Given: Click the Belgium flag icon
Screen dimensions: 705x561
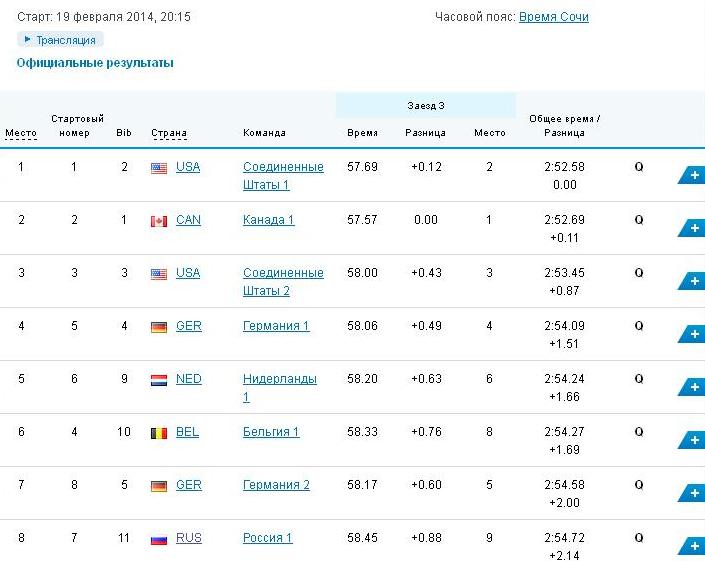Looking at the screenshot, I should click(159, 433).
